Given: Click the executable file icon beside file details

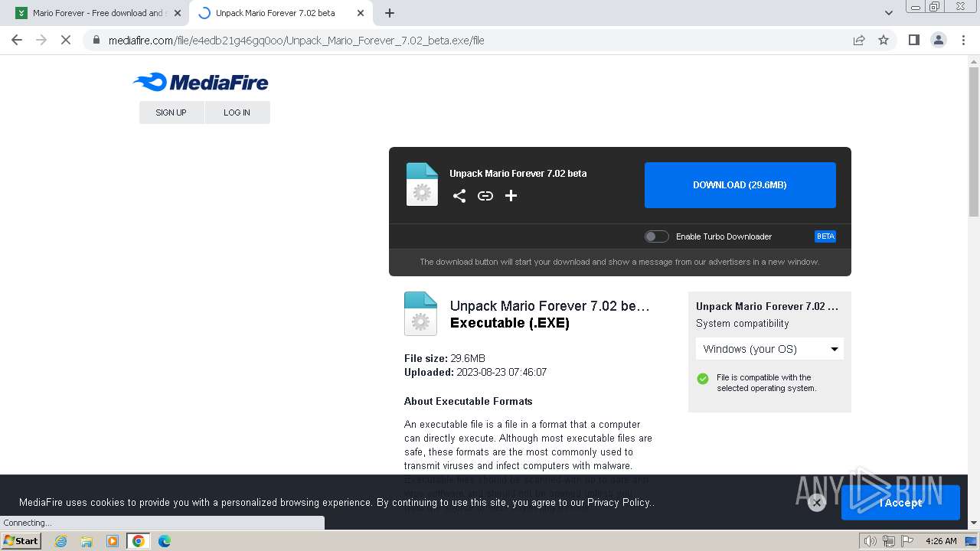Looking at the screenshot, I should [420, 314].
